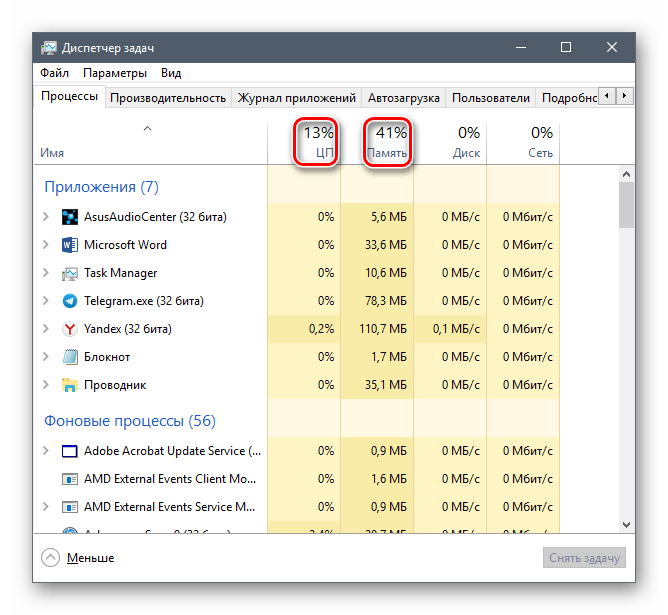Expand the Task Manager process row
The width and height of the screenshot is (668, 615).
coord(46,273)
